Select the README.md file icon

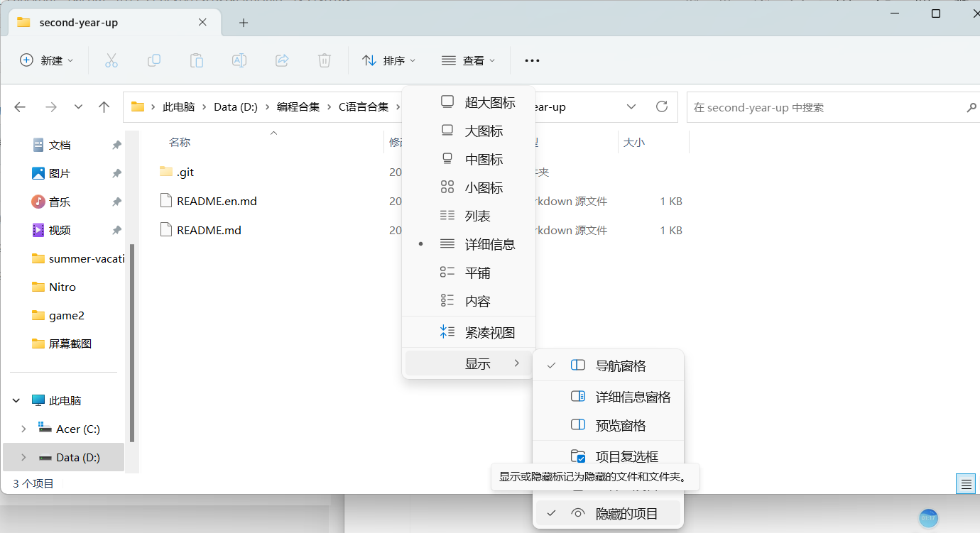pyautogui.click(x=166, y=230)
